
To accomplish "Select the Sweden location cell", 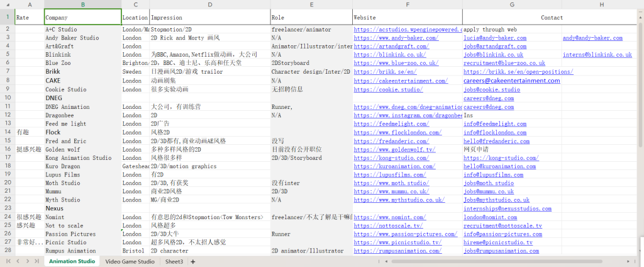I will pos(136,72).
